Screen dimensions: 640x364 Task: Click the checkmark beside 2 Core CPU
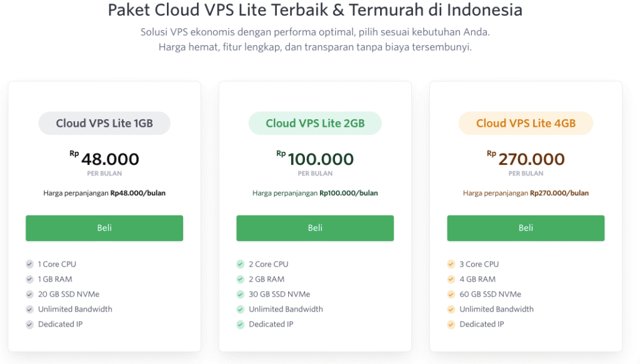[x=240, y=264]
